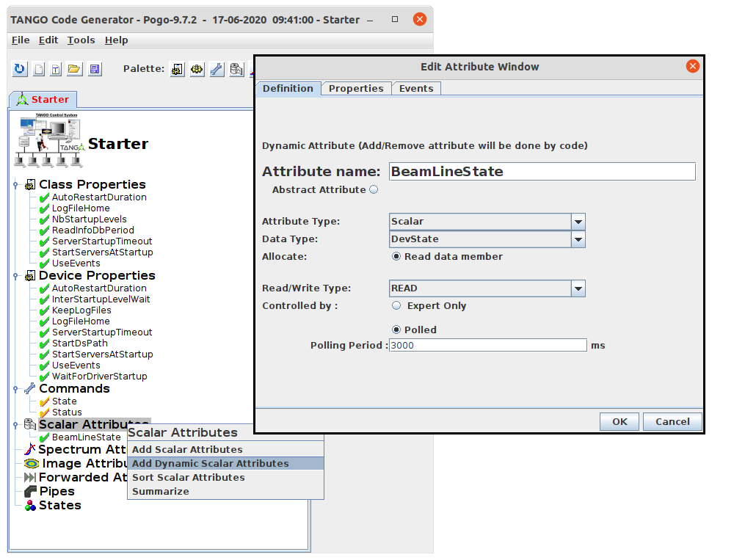Select the States tree node

(x=60, y=505)
